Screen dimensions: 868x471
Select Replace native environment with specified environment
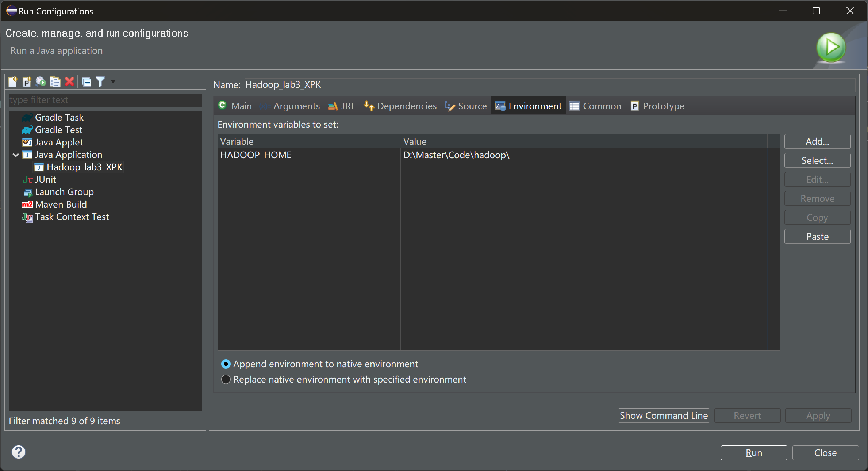(x=226, y=379)
